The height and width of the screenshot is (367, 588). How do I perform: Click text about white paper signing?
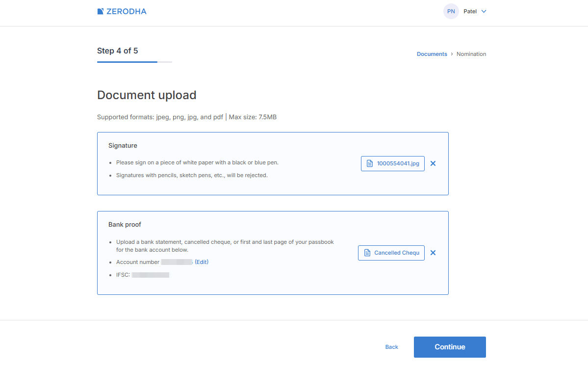[x=197, y=162]
